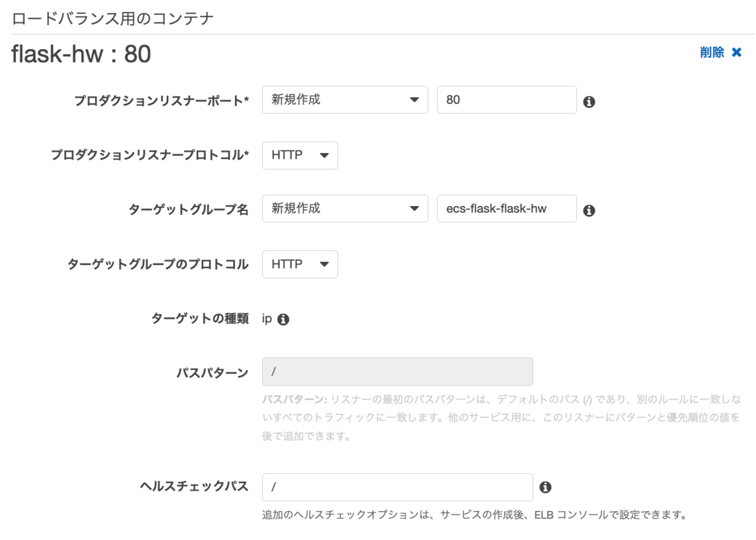The width and height of the screenshot is (756, 540).
Task: Click the 削除 link
Action: tap(712, 53)
